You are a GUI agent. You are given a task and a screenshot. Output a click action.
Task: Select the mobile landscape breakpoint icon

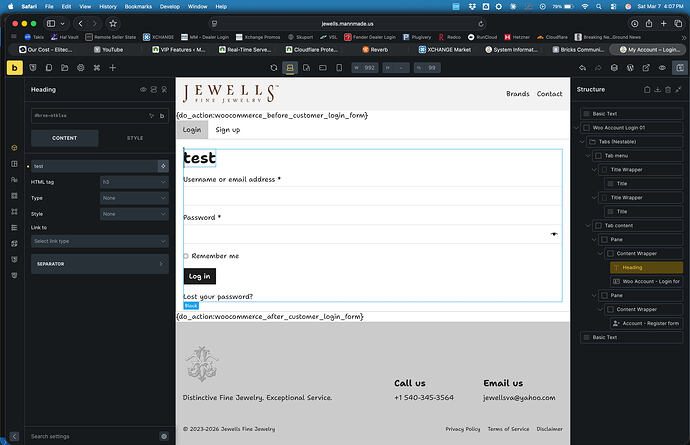323,68
